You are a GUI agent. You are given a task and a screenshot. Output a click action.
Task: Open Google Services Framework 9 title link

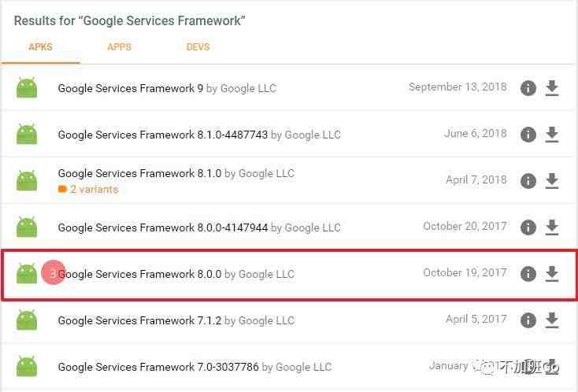click(x=131, y=88)
